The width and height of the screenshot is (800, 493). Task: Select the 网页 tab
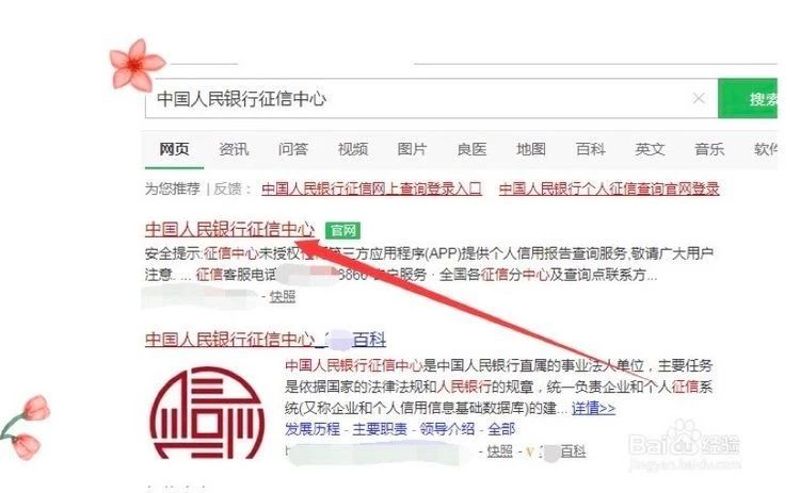point(174,150)
